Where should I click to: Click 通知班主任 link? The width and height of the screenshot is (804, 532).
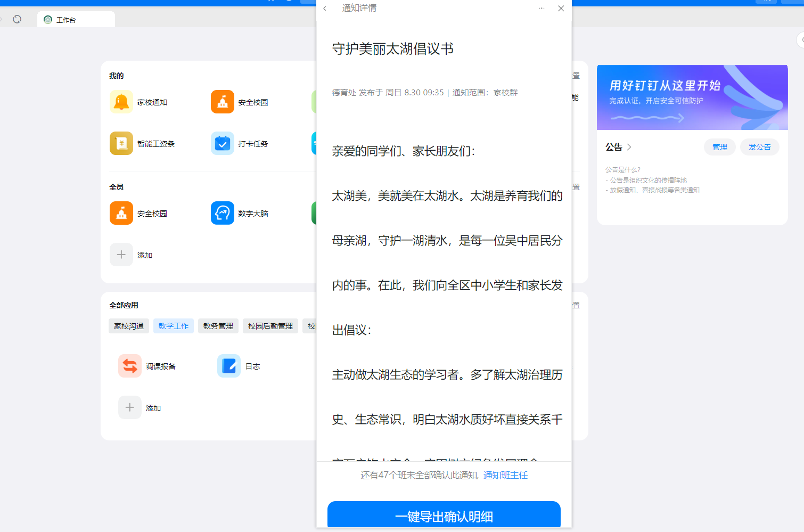point(505,475)
